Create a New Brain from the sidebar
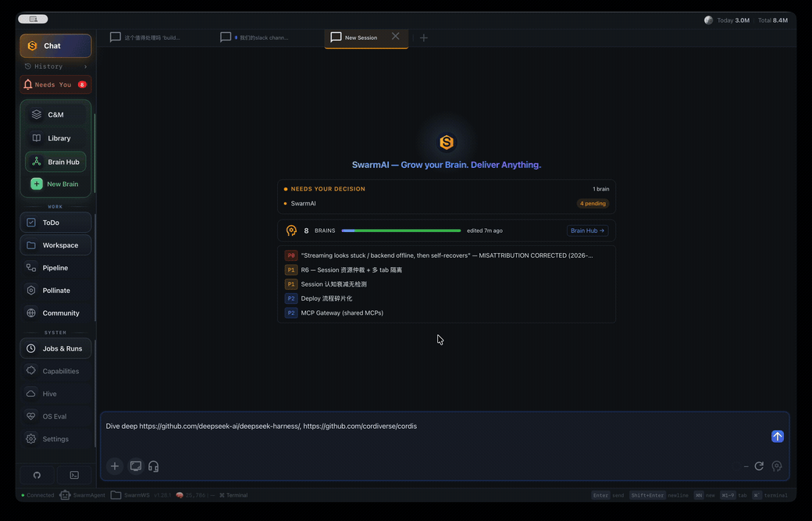 55,184
